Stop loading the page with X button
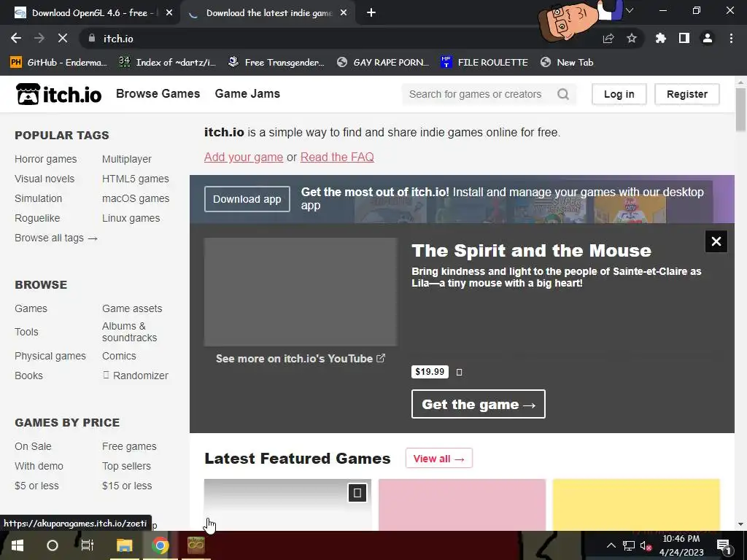 pyautogui.click(x=63, y=38)
